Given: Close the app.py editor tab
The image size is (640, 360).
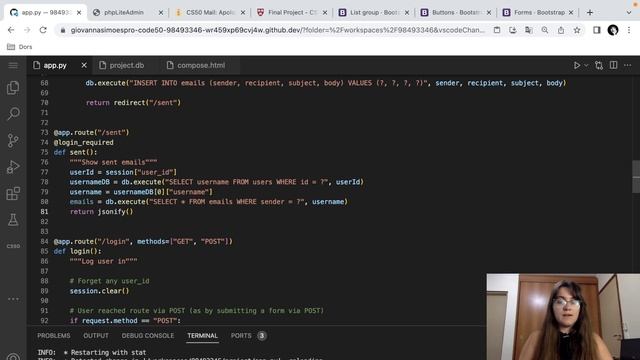Looking at the screenshot, I should (x=84, y=65).
